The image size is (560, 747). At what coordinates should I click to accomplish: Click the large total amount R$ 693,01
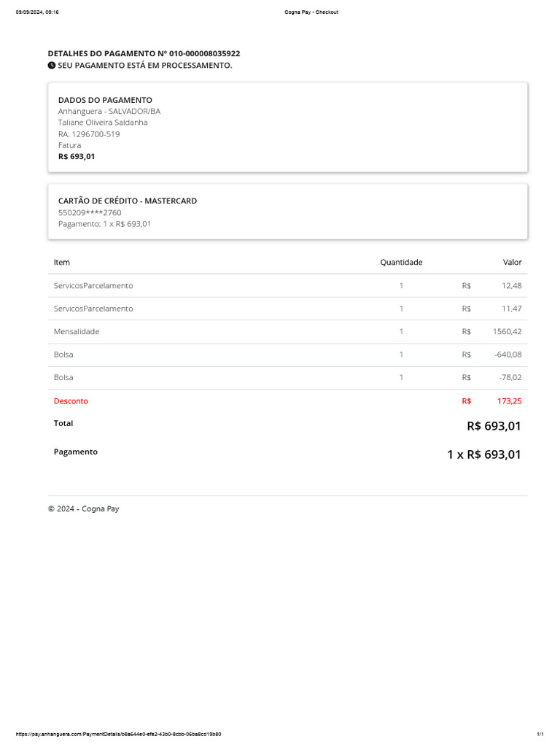click(x=494, y=426)
